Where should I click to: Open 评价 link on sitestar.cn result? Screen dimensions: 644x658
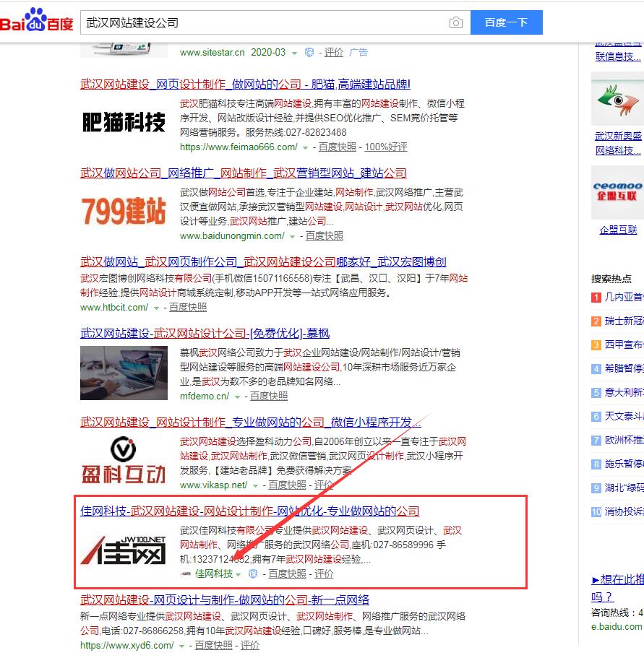click(x=334, y=53)
